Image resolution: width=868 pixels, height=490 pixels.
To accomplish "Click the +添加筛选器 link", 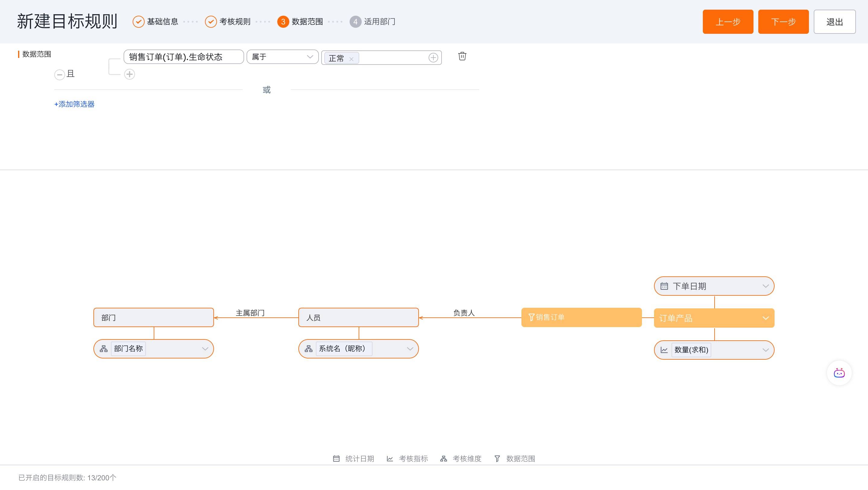I will pos(74,104).
